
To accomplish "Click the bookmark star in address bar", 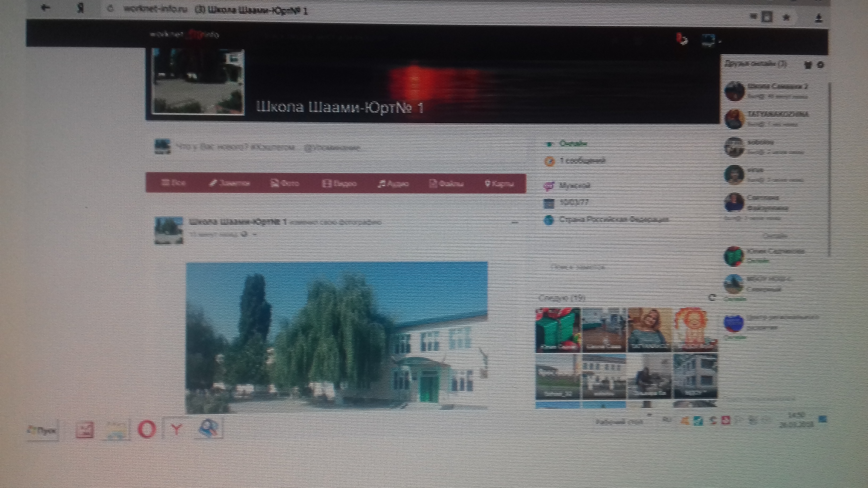I will pyautogui.click(x=786, y=18).
